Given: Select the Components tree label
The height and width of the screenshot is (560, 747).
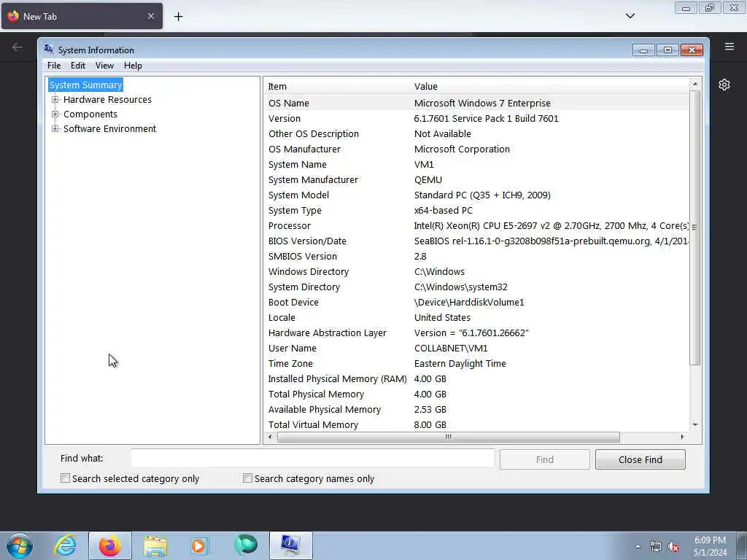Looking at the screenshot, I should [90, 114].
